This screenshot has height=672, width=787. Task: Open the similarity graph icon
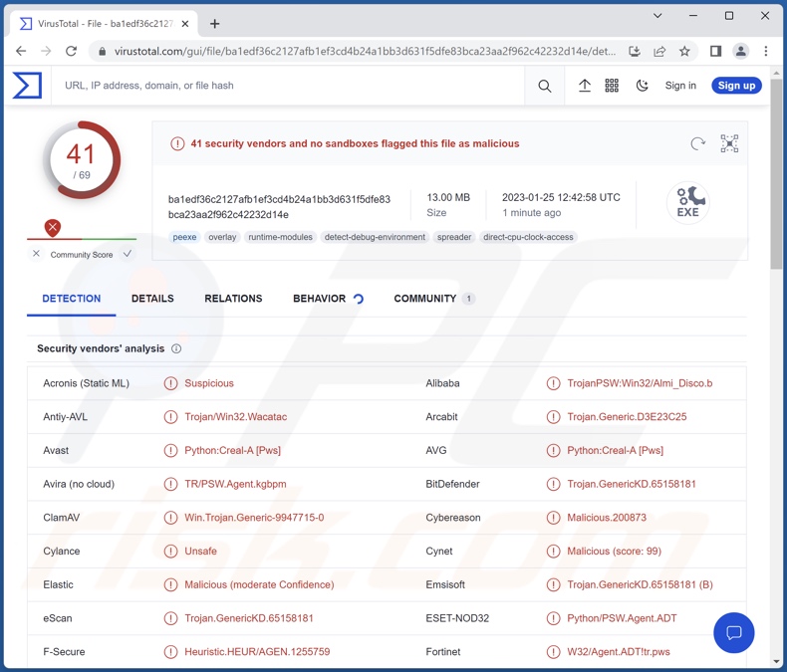[729, 144]
